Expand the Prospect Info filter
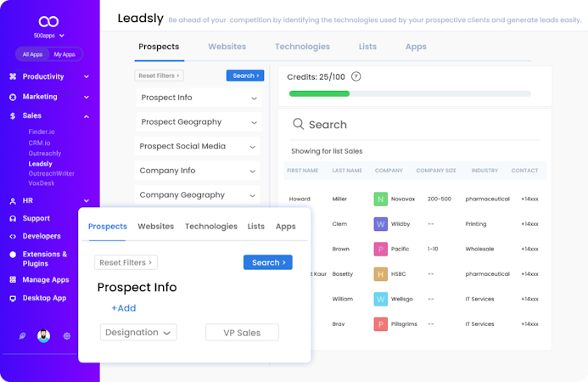The width and height of the screenshot is (588, 382). [199, 98]
